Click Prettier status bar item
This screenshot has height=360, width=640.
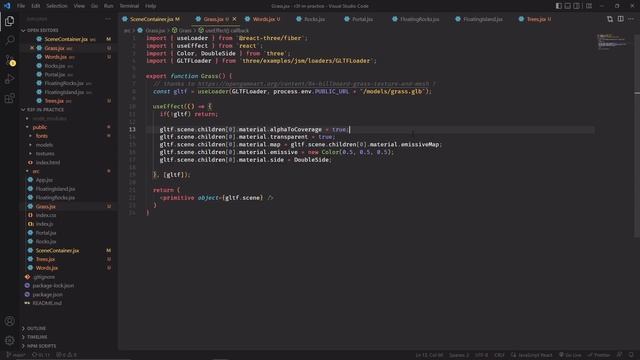click(x=599, y=355)
